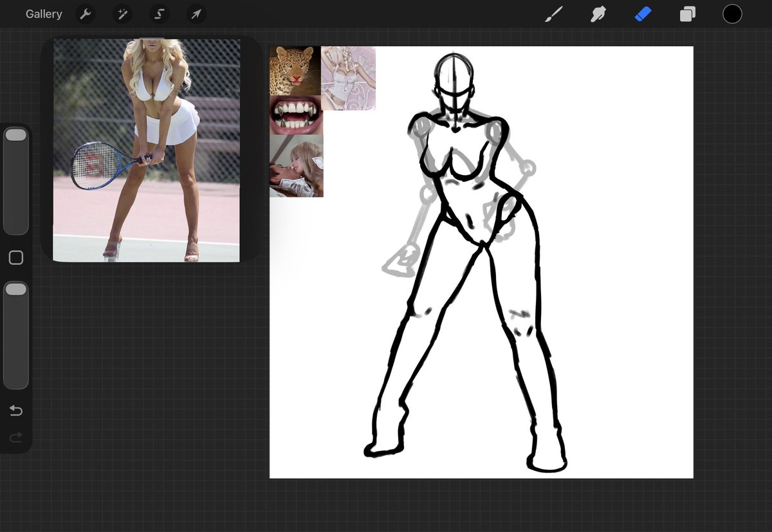Tap the Modify square button in sidebar
Screen dimensions: 772x532
pyautogui.click(x=16, y=258)
